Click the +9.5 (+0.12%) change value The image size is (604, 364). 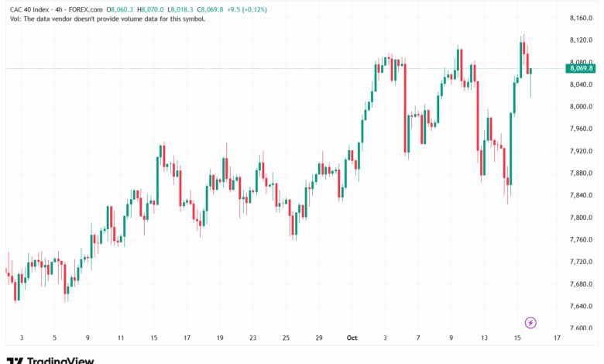(x=247, y=9)
